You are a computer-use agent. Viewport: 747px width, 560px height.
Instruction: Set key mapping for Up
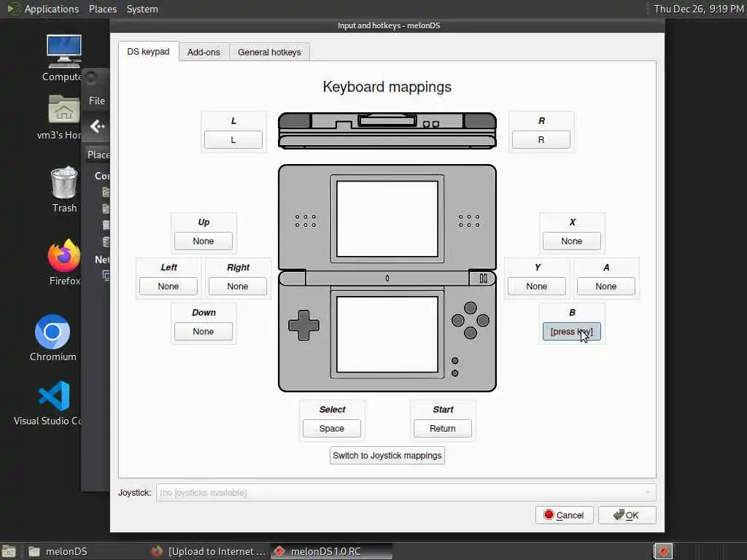tap(203, 241)
